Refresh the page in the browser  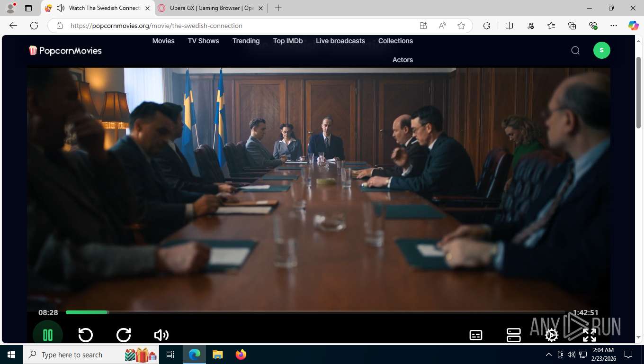(34, 26)
